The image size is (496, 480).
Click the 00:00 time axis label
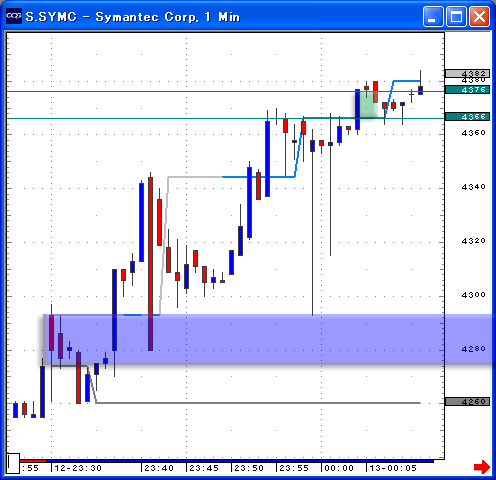click(339, 468)
